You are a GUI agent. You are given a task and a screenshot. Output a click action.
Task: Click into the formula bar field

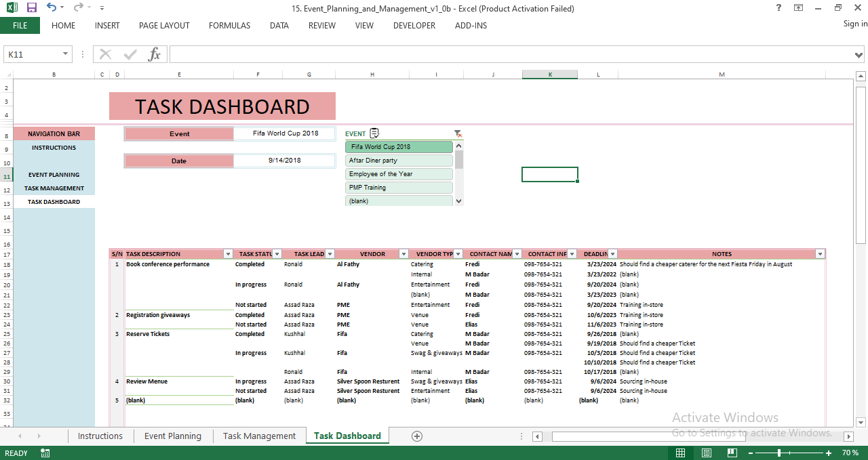pyautogui.click(x=511, y=54)
